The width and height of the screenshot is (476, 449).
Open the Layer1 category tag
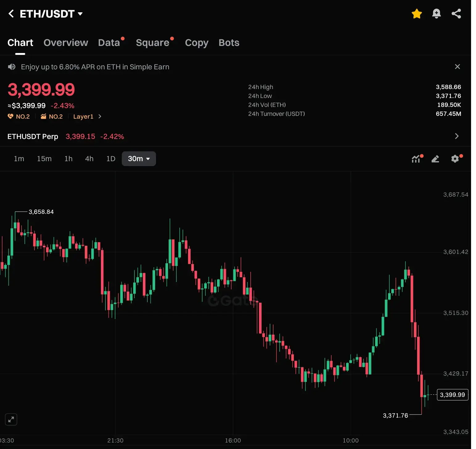(x=83, y=116)
